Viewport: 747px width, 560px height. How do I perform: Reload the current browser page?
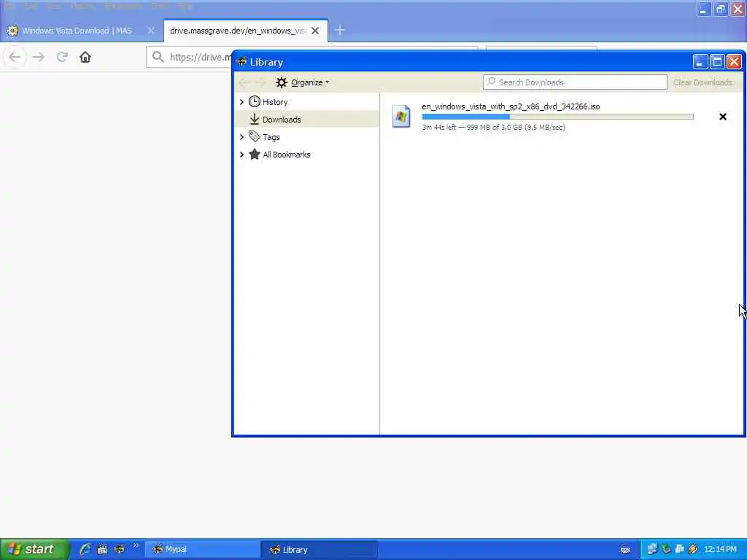coord(62,57)
